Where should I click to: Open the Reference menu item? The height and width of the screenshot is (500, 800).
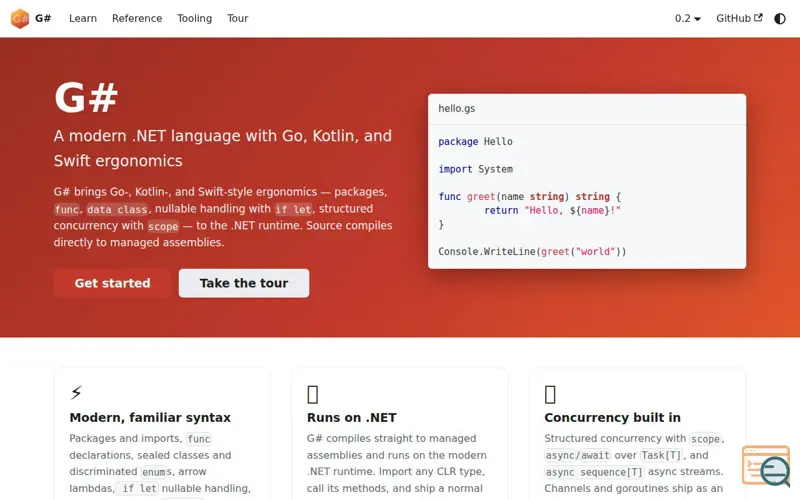(137, 18)
